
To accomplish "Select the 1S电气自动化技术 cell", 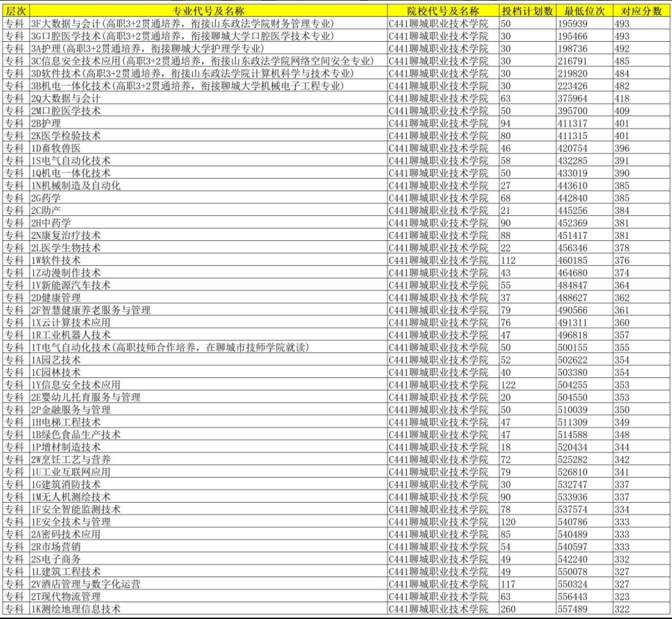I will tap(208, 160).
